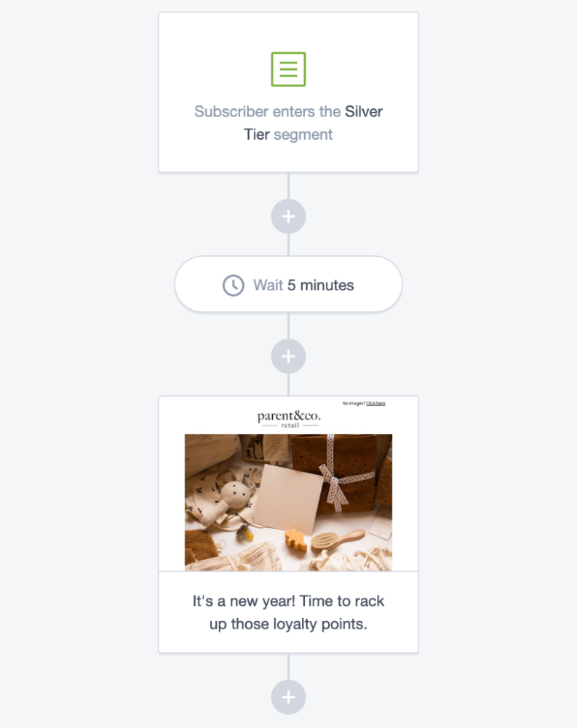Click the 'It's a new year!' email text
The image size is (577, 728).
pyautogui.click(x=288, y=612)
